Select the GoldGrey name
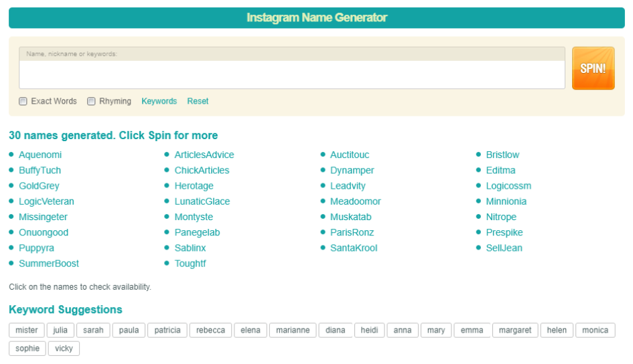 [x=39, y=186]
